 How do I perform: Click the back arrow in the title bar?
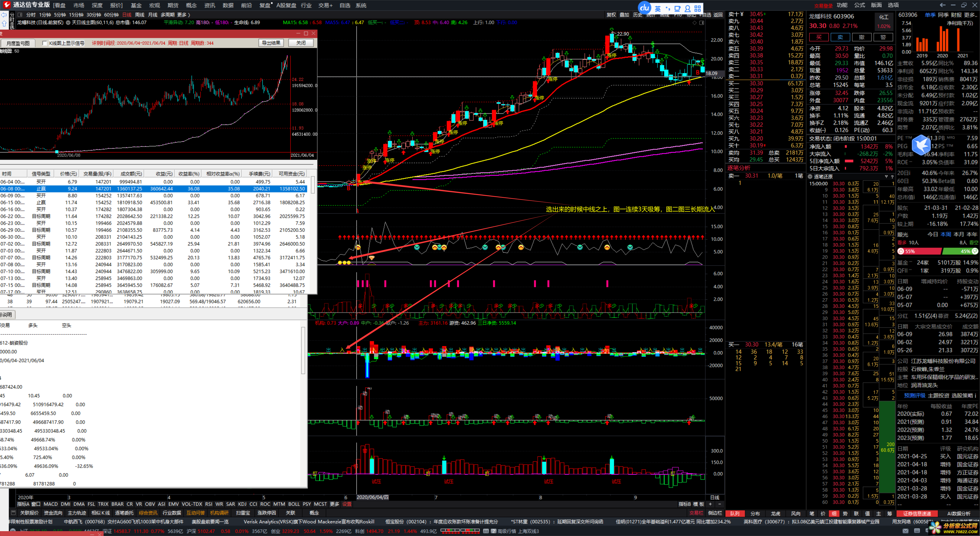pos(942,5)
